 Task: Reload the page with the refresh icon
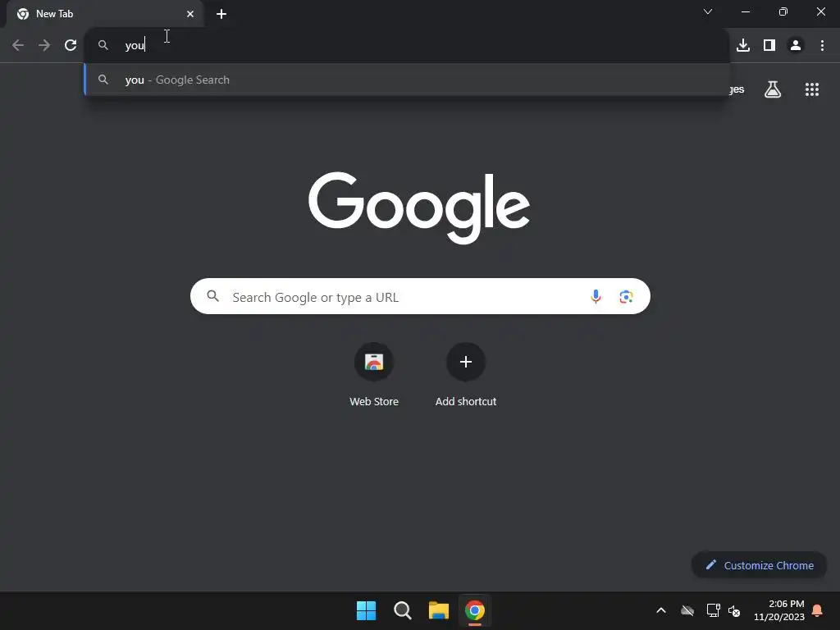pyautogui.click(x=71, y=45)
